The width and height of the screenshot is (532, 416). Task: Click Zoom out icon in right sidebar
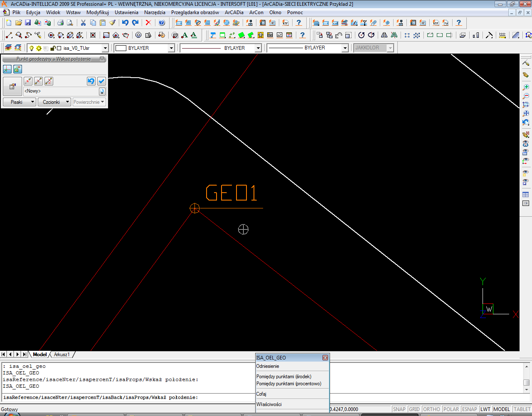(x=526, y=96)
